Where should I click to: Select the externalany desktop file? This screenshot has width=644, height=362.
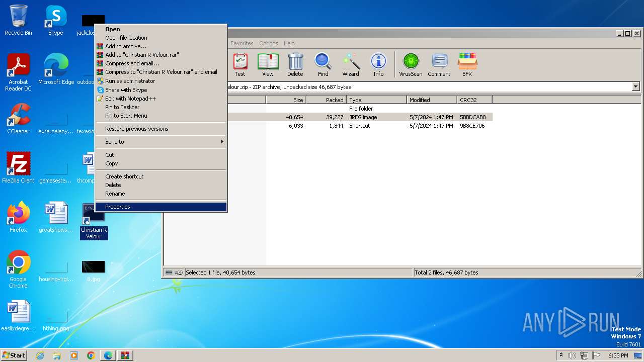pos(56,123)
